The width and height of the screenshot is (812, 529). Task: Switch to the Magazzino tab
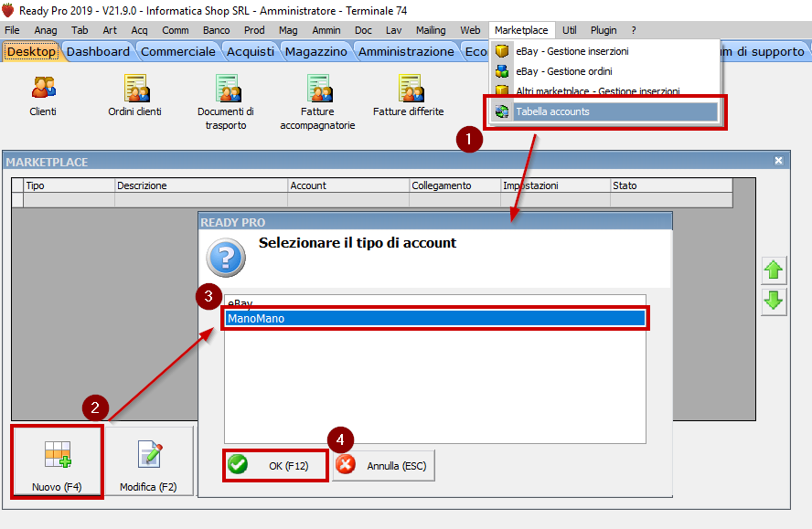point(315,52)
